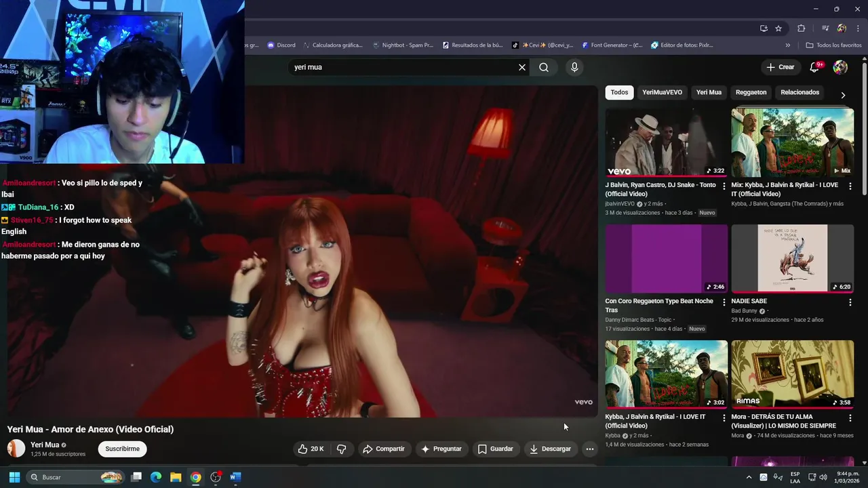This screenshot has height=488, width=868.
Task: Click the Descargar download button
Action: [550, 449]
